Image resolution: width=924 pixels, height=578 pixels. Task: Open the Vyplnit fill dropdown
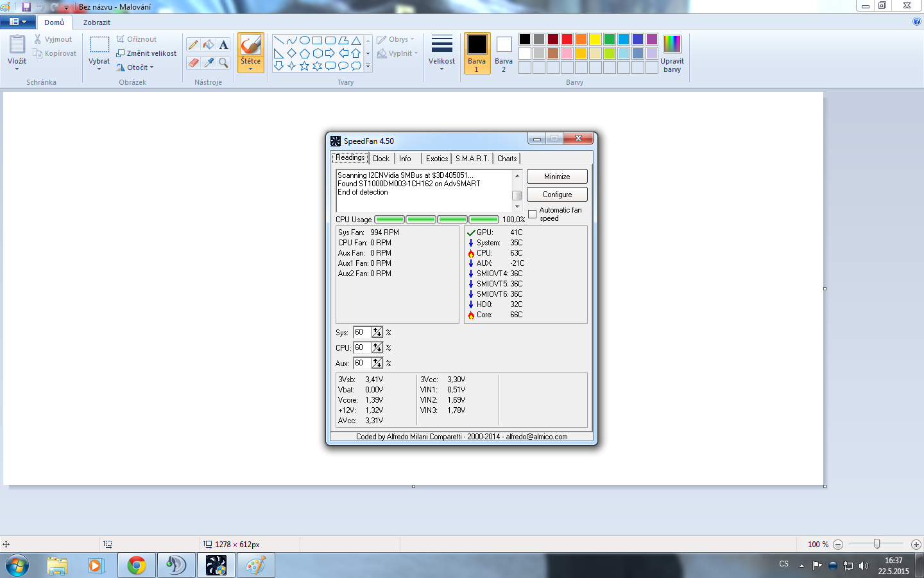(398, 53)
